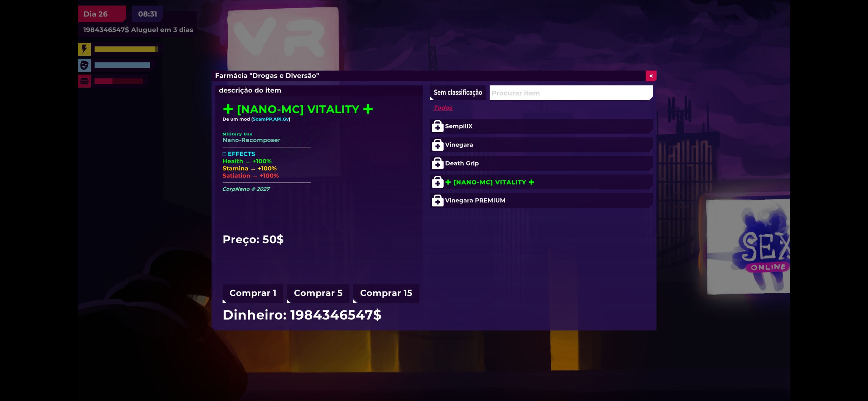The image size is (868, 401).
Task: Click the red hunger progress bar
Action: (x=118, y=81)
